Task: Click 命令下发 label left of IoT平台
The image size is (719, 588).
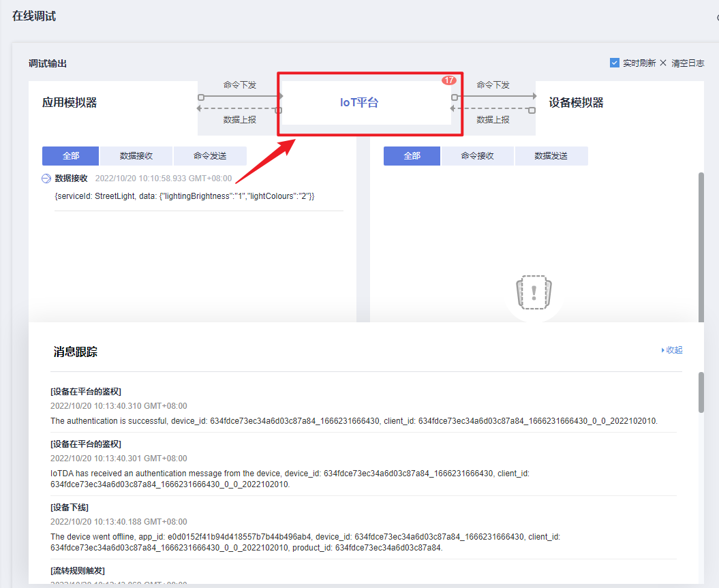Action: (x=240, y=84)
